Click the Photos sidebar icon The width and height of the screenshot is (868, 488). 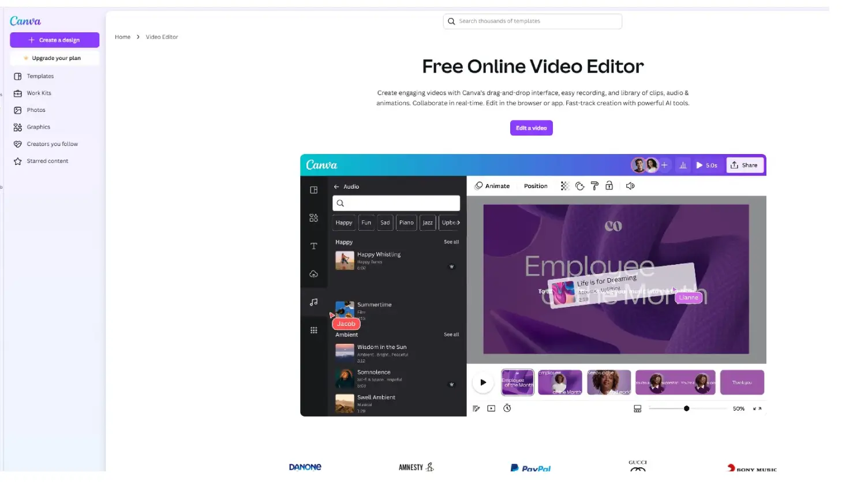(18, 110)
